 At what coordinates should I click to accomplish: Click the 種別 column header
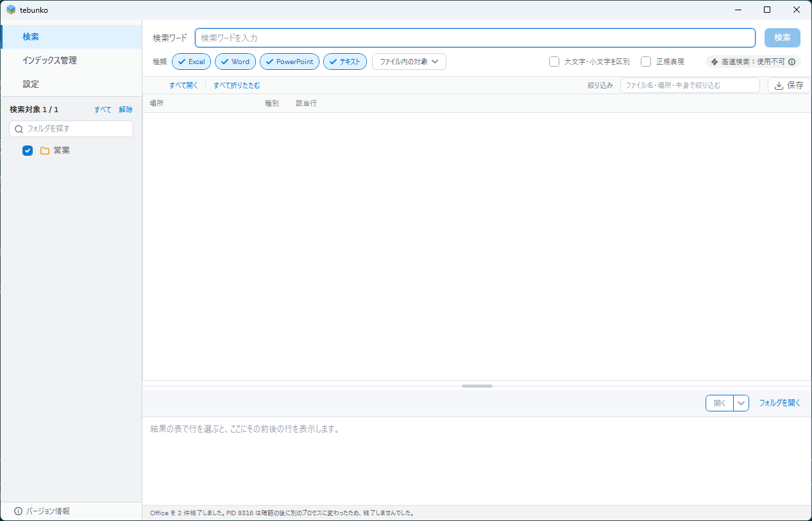pos(272,103)
